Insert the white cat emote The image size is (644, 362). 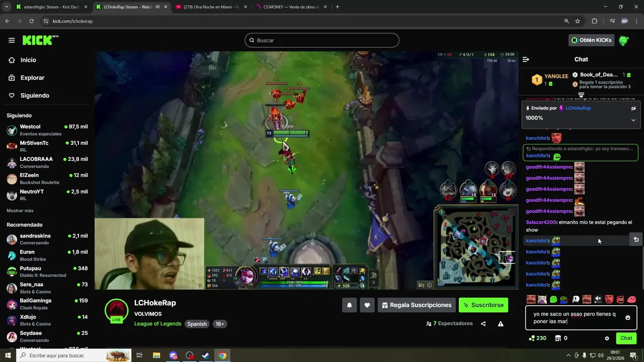click(542, 300)
